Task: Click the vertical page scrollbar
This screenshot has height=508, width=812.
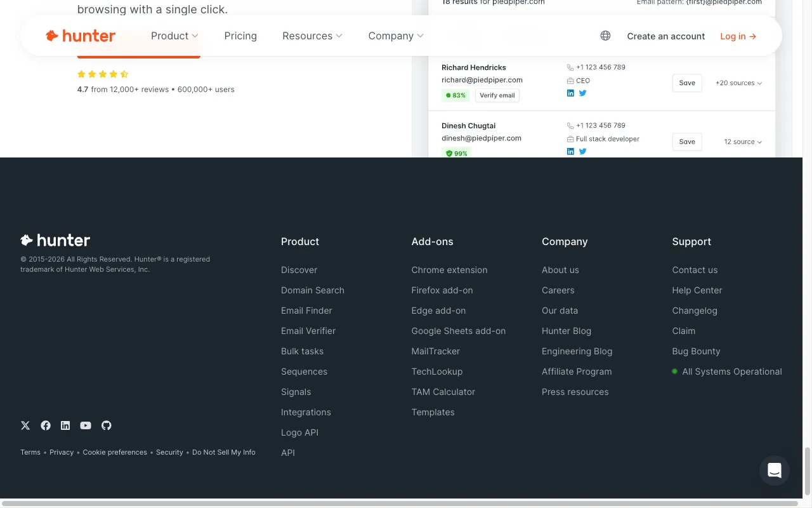Action: pos(807,470)
